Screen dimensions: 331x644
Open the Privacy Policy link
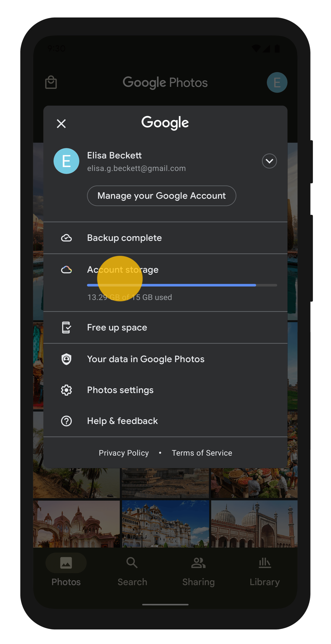point(124,453)
